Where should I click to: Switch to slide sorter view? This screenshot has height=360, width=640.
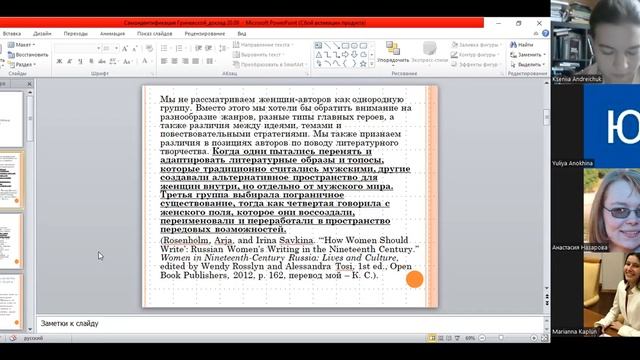(x=441, y=338)
